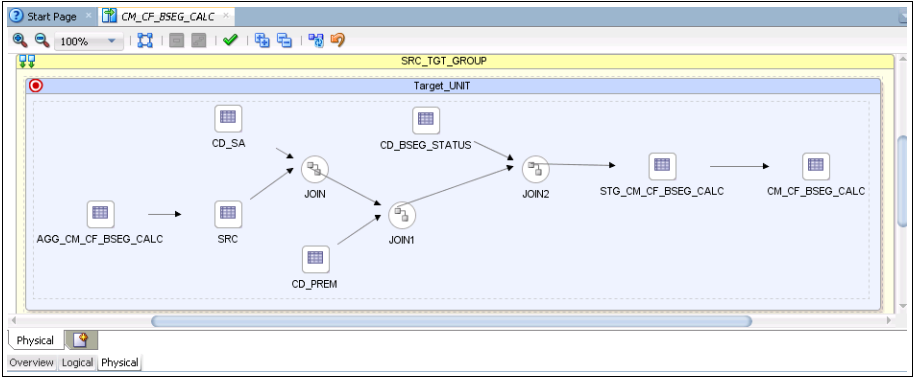This screenshot has height=381, width=917.
Task: Click the JOIN1 label text
Action: pyautogui.click(x=402, y=240)
